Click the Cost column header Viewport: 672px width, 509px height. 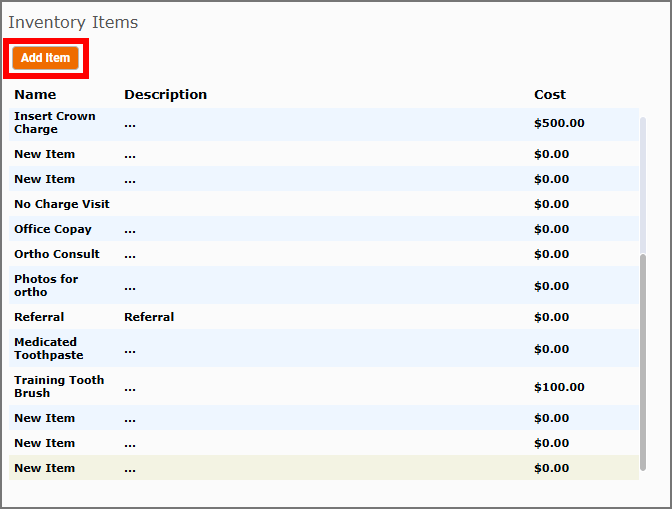coord(550,95)
